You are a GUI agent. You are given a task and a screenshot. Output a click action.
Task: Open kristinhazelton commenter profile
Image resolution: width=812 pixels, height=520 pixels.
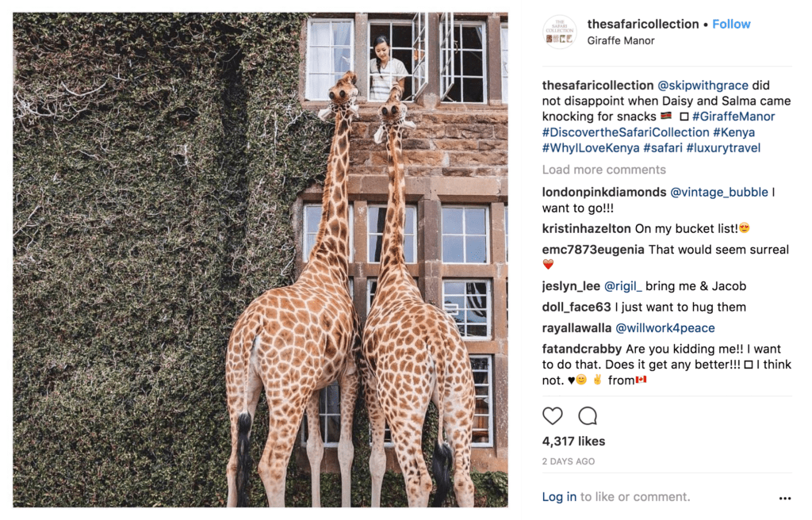[587, 228]
